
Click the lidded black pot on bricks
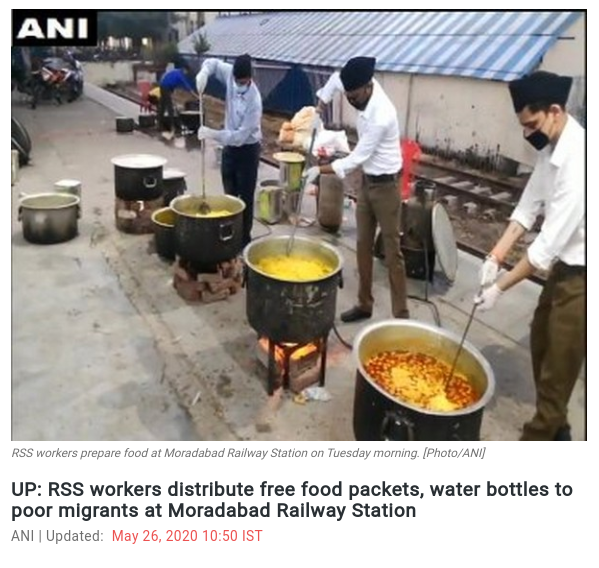pos(139,176)
